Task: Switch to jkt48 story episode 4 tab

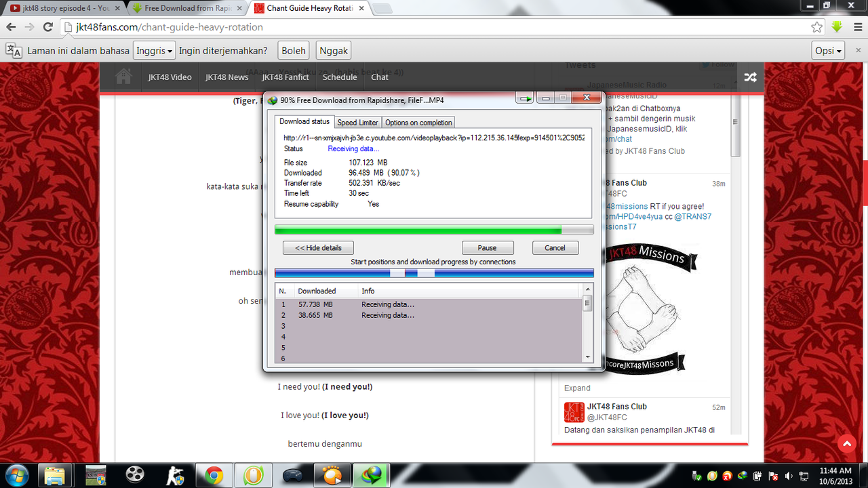Action: (61, 8)
